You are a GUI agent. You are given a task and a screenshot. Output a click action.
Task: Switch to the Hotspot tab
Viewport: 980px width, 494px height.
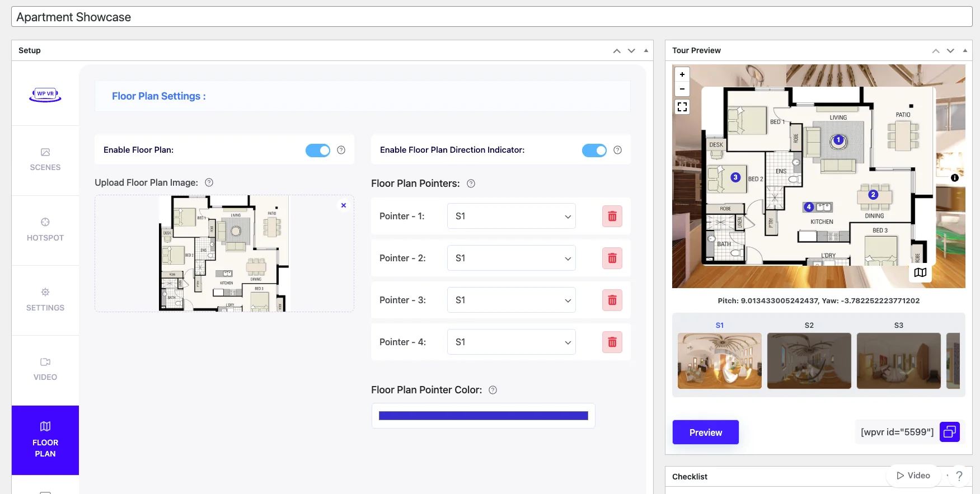coord(45,230)
